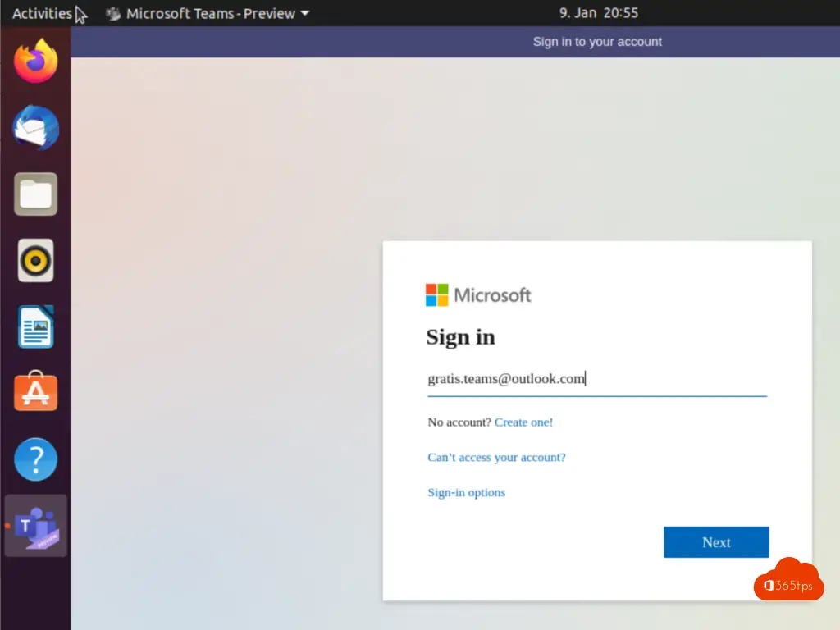This screenshot has width=840, height=630.
Task: Select the Microsoft Teams dock icon
Action: 37,526
